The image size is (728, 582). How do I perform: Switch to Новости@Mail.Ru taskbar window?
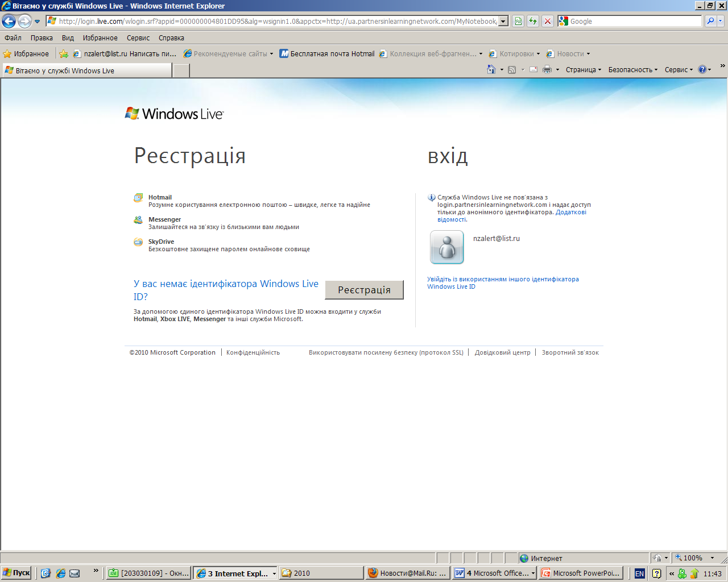407,573
